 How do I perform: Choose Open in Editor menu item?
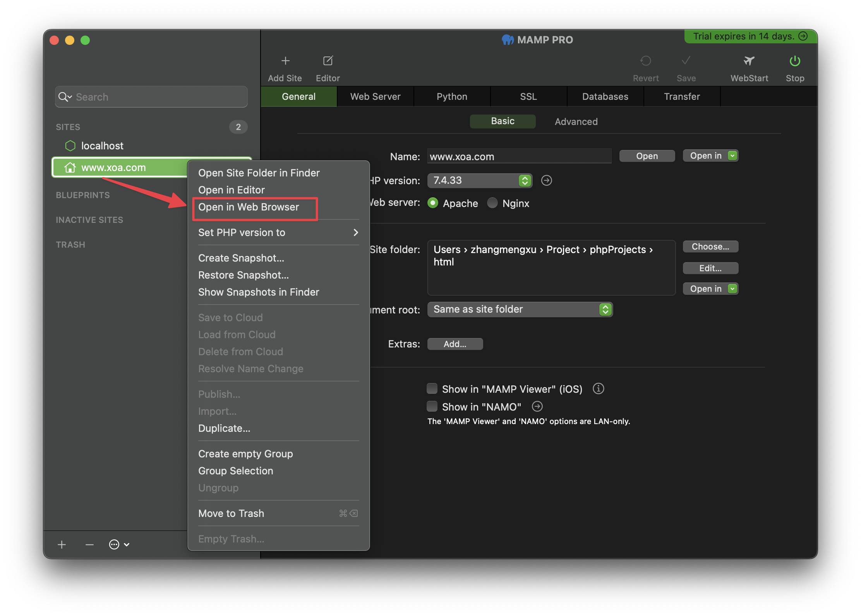(x=278, y=190)
